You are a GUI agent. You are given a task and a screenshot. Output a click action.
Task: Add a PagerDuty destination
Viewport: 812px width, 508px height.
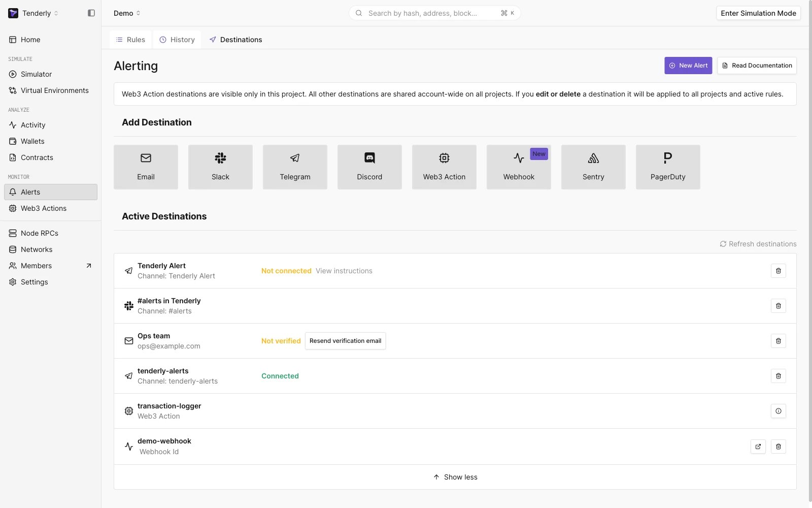668,167
